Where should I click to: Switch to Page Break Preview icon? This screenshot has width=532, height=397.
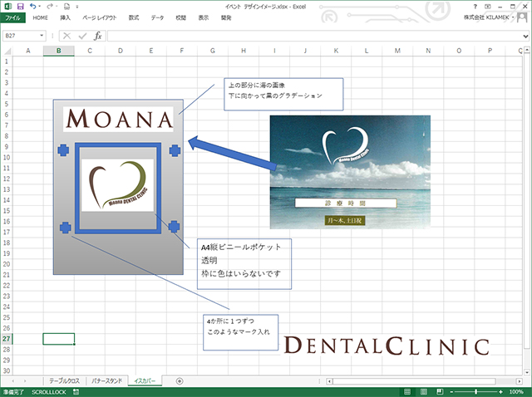coord(440,392)
